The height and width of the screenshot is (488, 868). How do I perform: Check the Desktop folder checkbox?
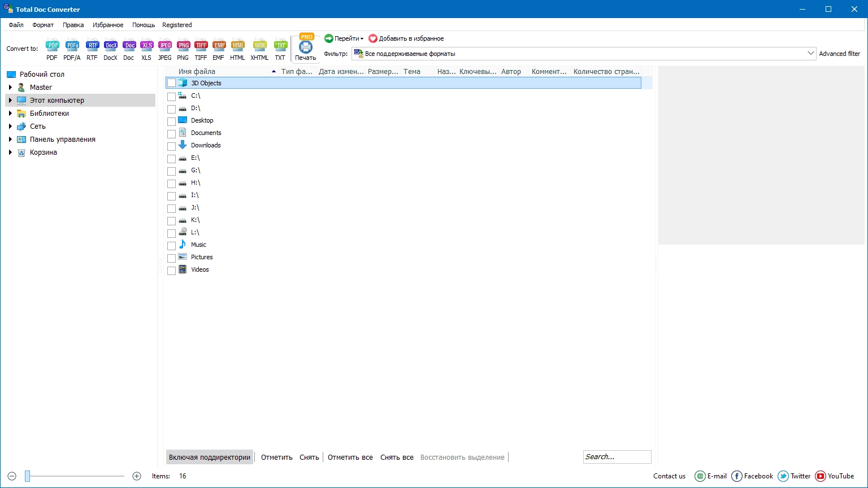(x=171, y=121)
